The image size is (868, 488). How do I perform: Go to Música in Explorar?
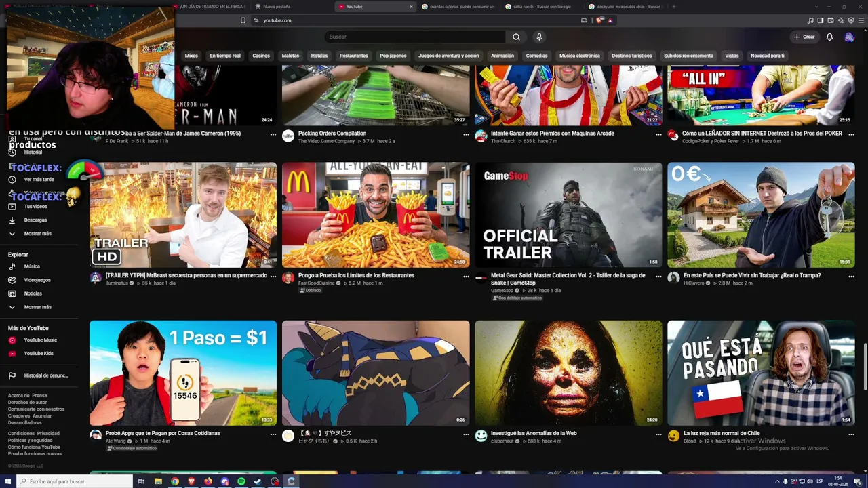tap(32, 266)
